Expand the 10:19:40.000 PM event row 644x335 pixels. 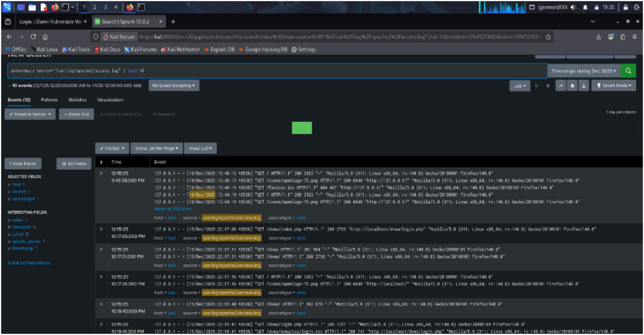[101, 304]
